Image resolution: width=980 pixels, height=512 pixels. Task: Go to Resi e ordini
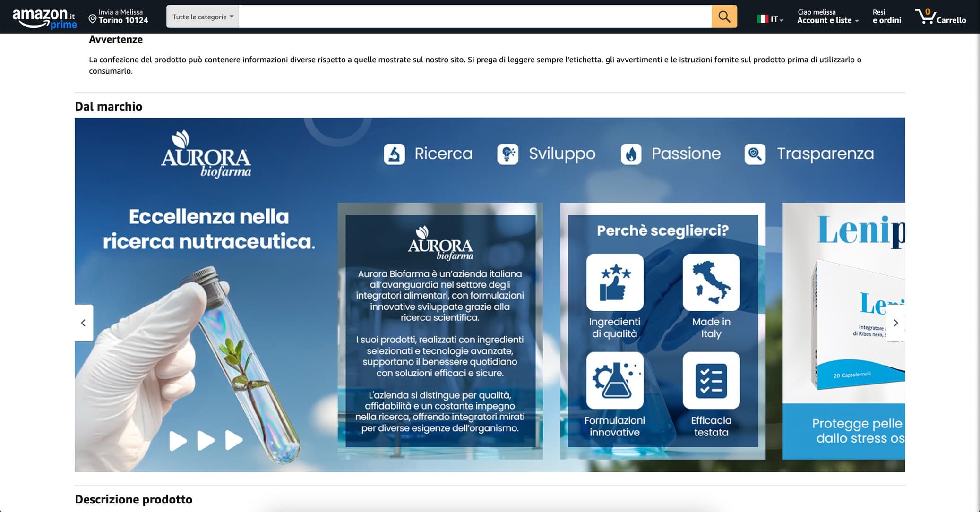pos(886,17)
